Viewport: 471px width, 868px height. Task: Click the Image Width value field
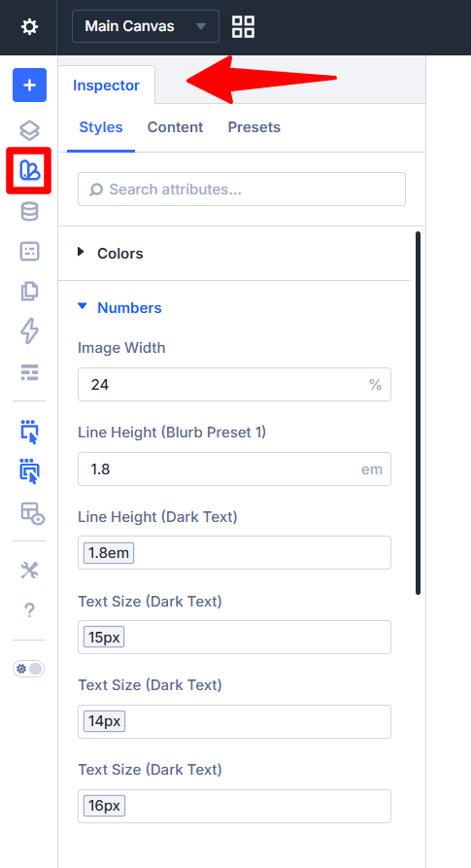tap(234, 384)
